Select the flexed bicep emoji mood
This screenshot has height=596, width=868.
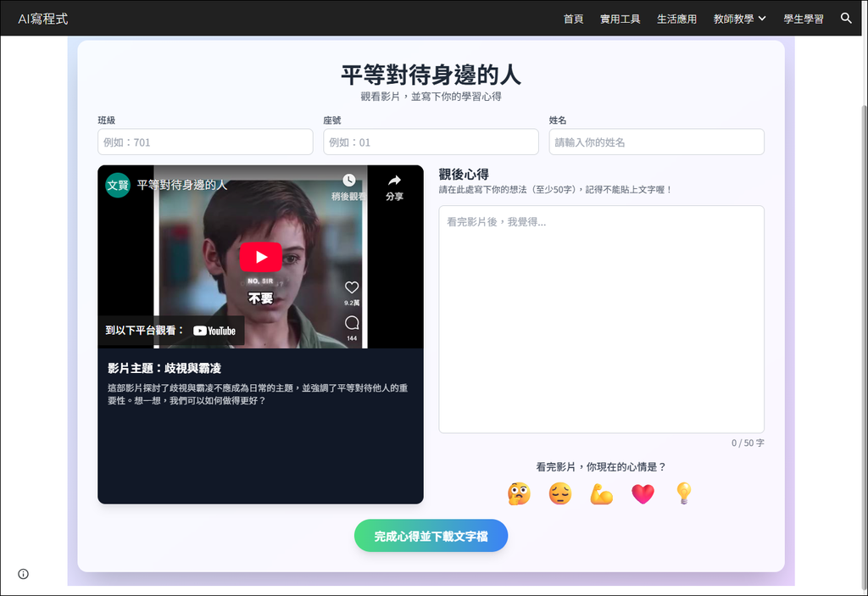coord(601,493)
